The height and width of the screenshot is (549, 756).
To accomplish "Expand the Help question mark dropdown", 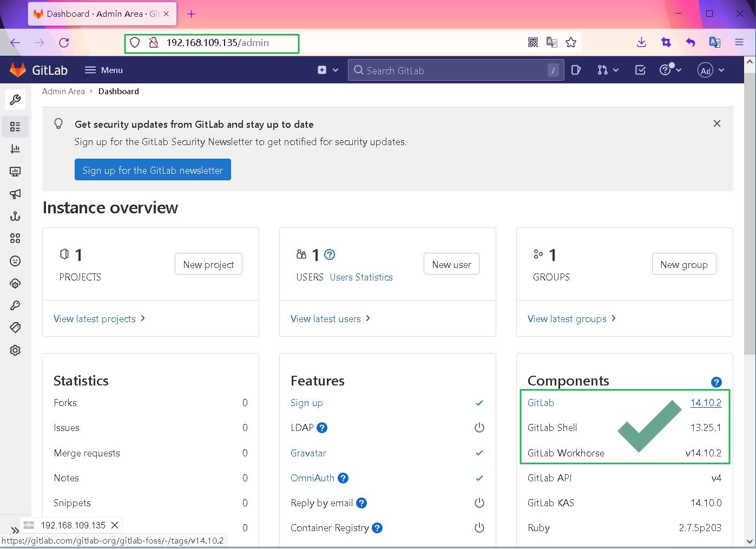I will [670, 70].
